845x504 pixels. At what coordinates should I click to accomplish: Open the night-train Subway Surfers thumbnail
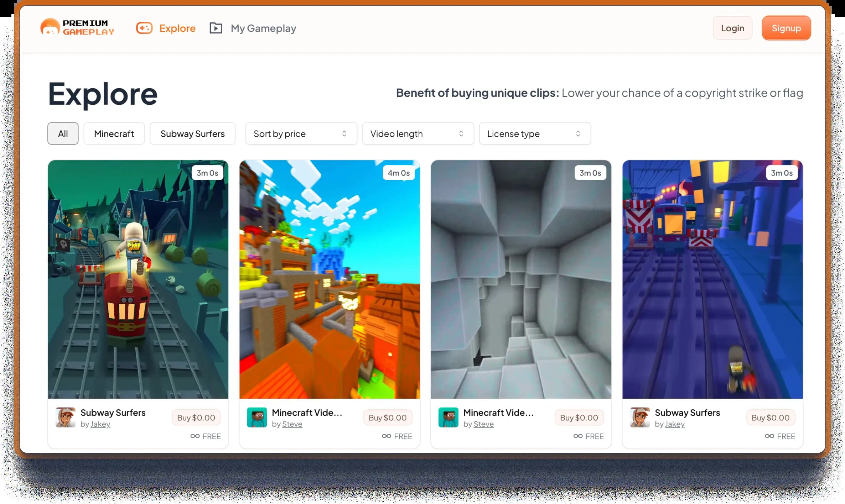(712, 279)
